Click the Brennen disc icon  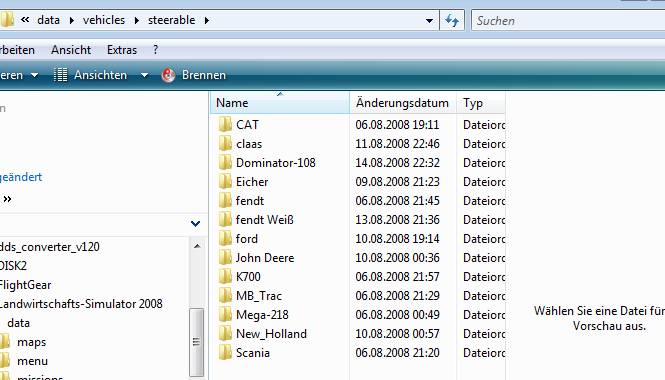click(x=168, y=75)
